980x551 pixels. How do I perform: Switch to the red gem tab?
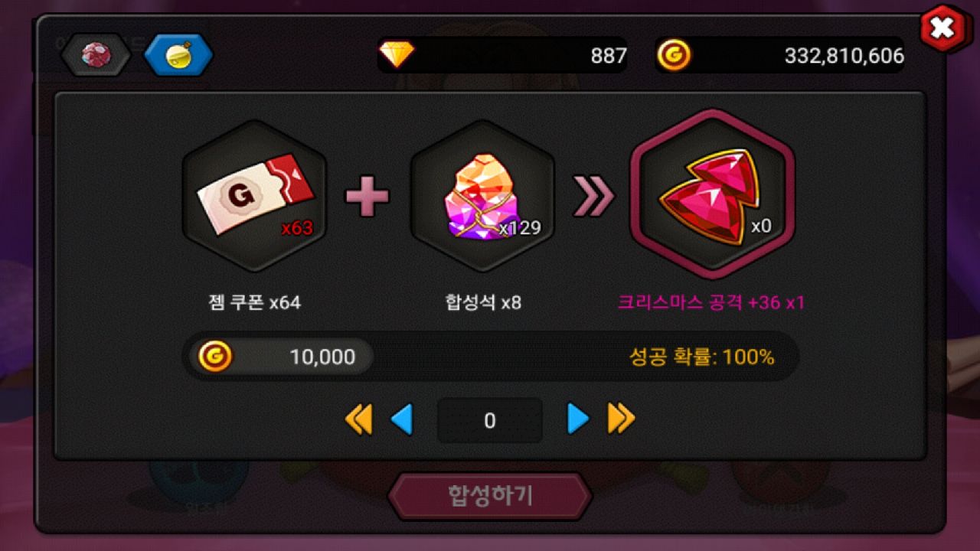point(96,55)
